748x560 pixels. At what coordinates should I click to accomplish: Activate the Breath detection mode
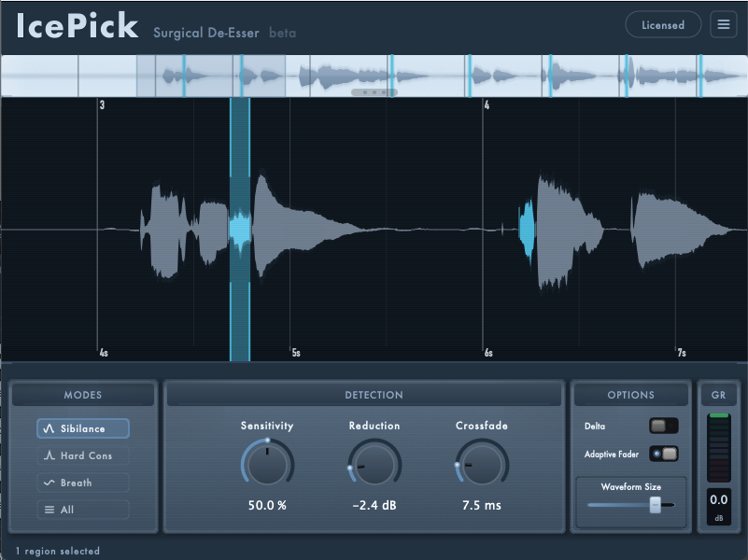click(82, 483)
